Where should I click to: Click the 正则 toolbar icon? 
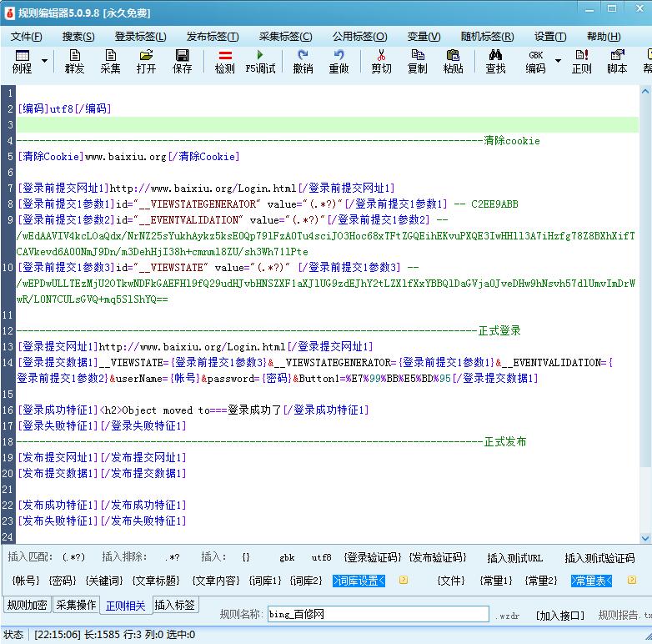click(x=581, y=61)
